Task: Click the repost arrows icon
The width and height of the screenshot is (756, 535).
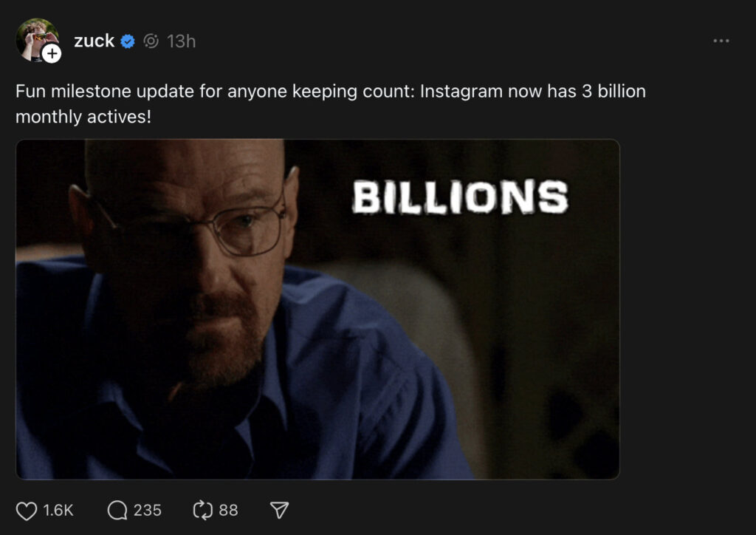Action: tap(202, 511)
